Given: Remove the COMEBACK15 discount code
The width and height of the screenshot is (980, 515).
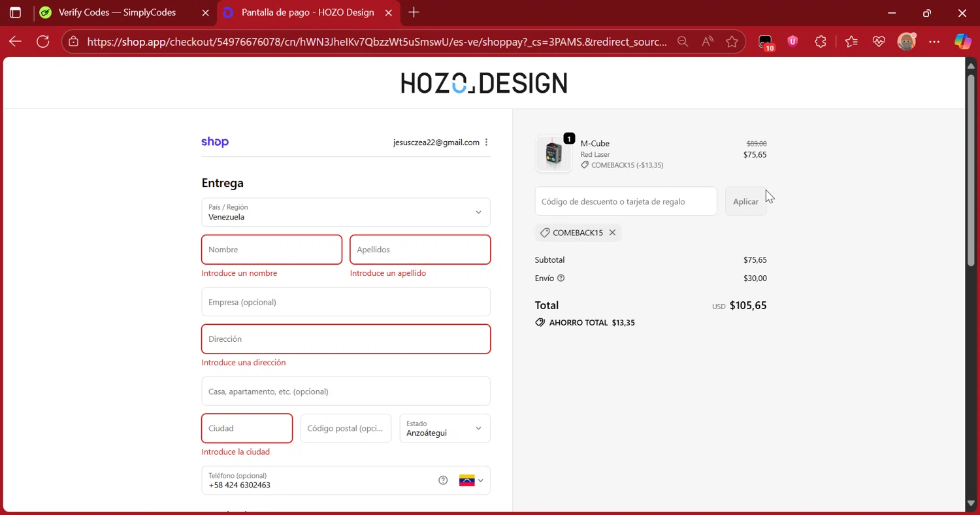Looking at the screenshot, I should coord(612,233).
